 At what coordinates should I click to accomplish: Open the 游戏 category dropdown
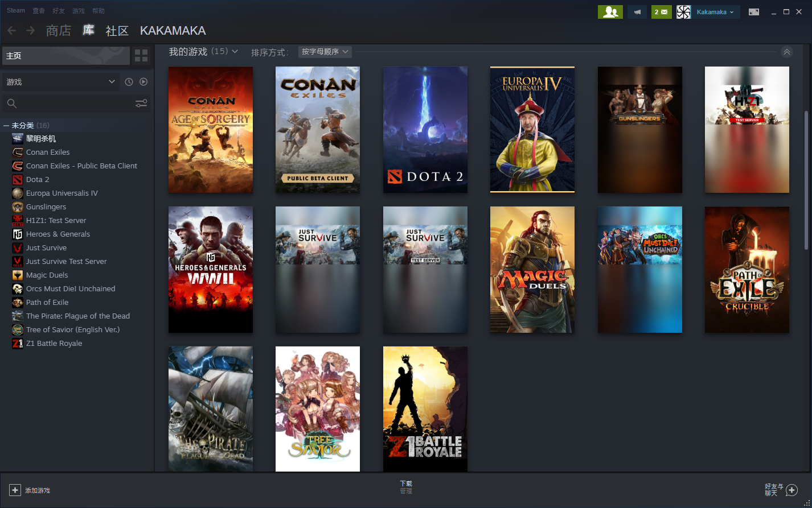(x=61, y=82)
